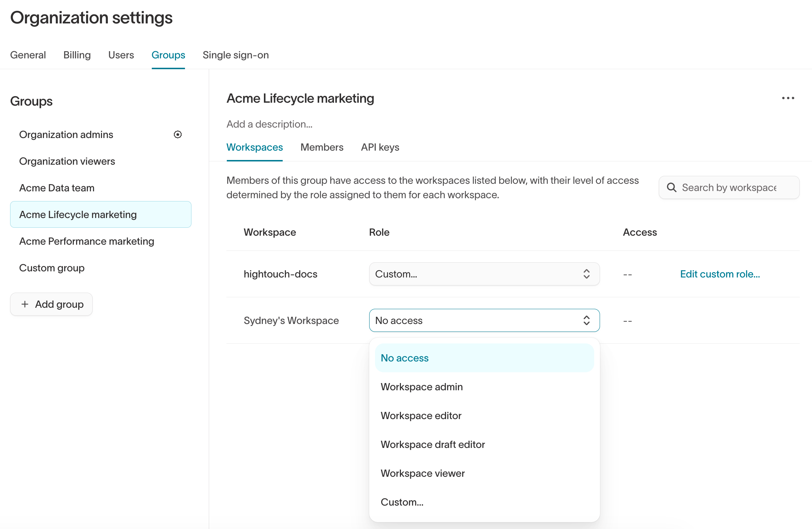This screenshot has width=812, height=529.
Task: Click the Role column header
Action: 379,232
